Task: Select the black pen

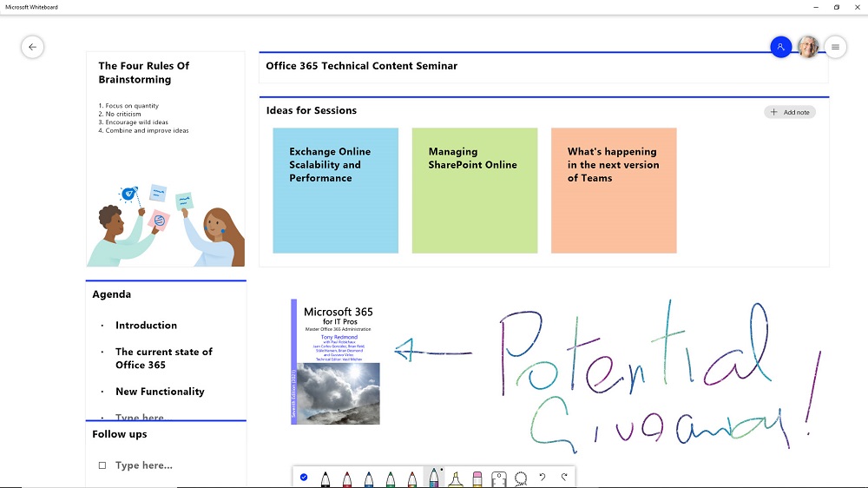Action: (x=325, y=478)
